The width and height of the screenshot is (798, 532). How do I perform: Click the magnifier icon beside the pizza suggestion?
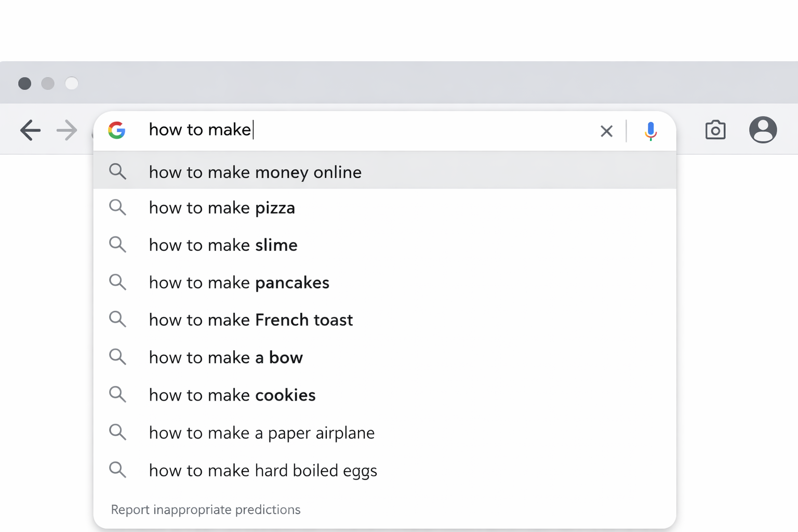118,207
